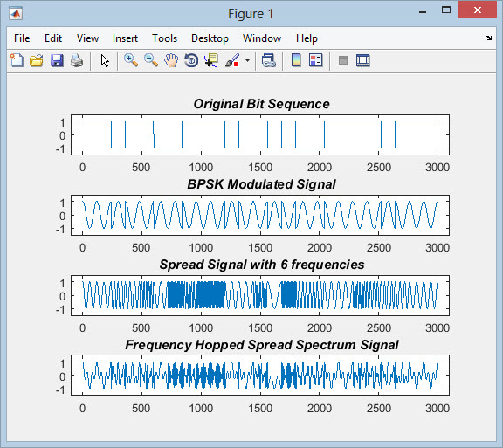Enable the Rotate 3D tool

pyautogui.click(x=191, y=60)
